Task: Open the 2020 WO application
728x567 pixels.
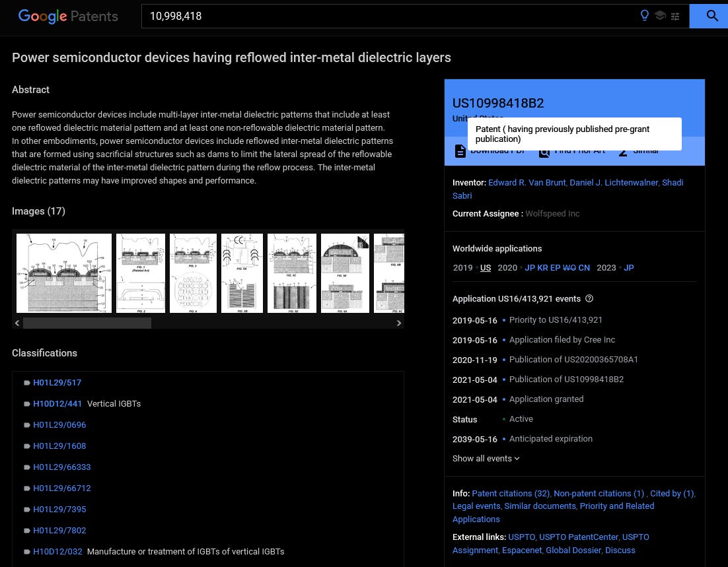Action: pos(569,268)
